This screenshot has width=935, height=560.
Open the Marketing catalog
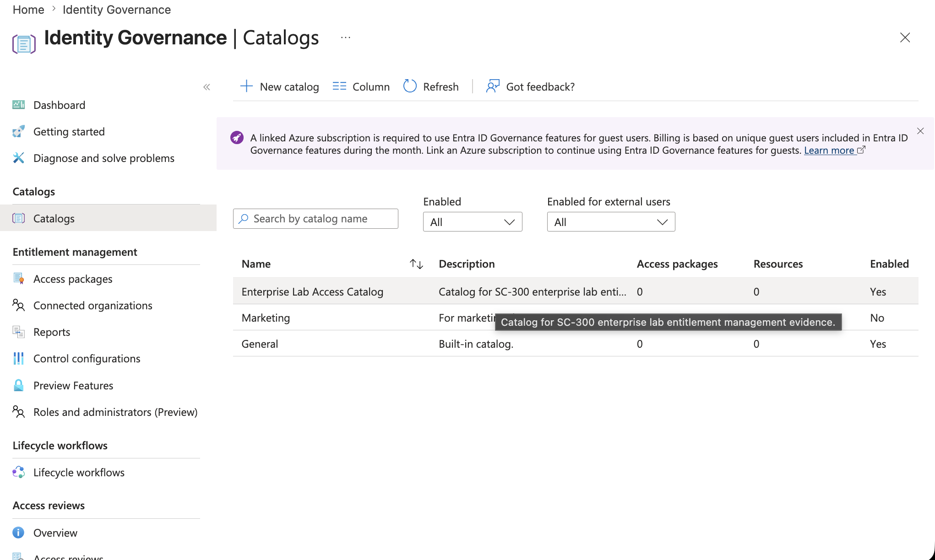tap(266, 318)
